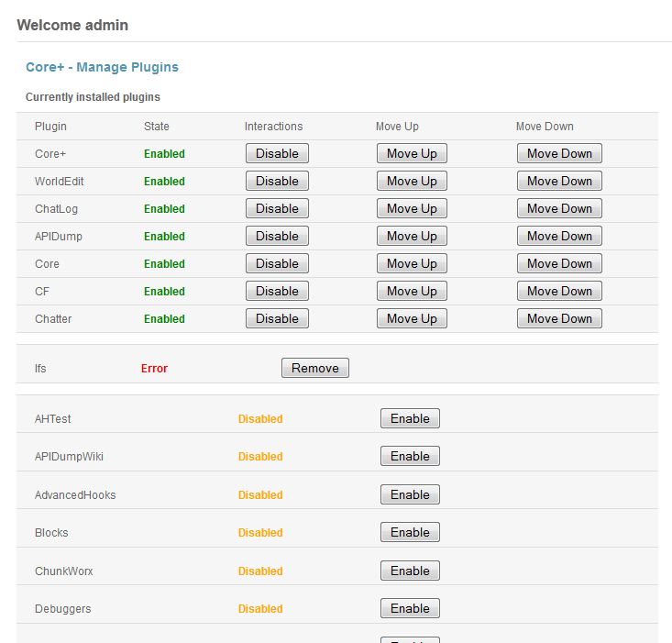Enable the APIDumpWiki plugin
The width and height of the screenshot is (672, 643).
[x=410, y=456]
